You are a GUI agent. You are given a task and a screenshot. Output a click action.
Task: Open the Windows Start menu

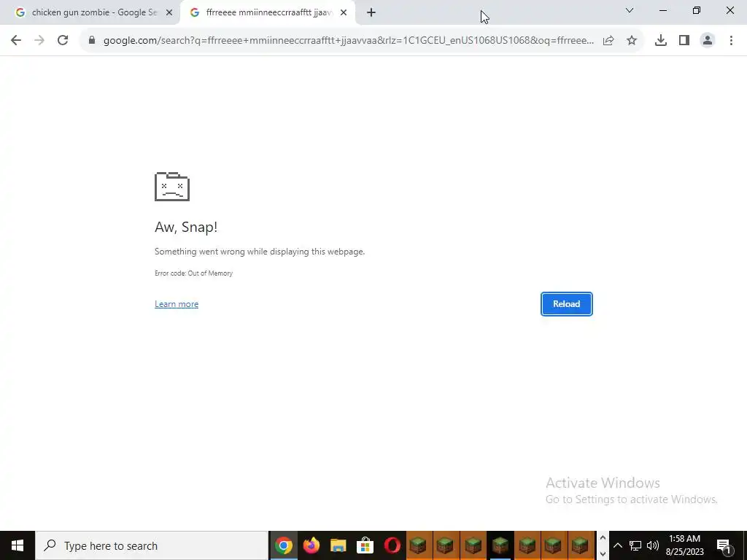pyautogui.click(x=18, y=545)
